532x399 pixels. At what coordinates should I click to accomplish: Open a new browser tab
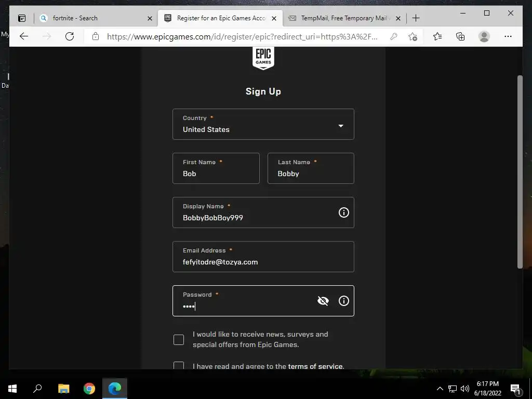[416, 18]
